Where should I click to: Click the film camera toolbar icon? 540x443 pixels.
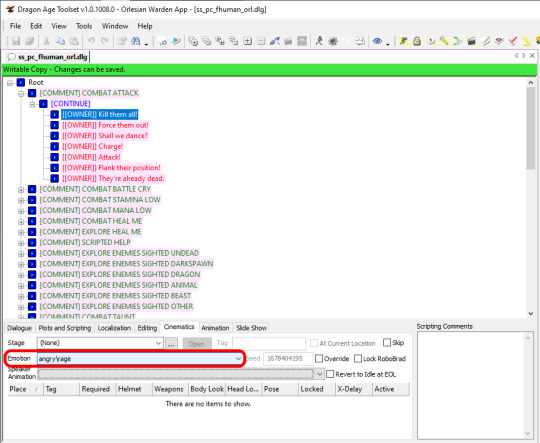coord(360,41)
